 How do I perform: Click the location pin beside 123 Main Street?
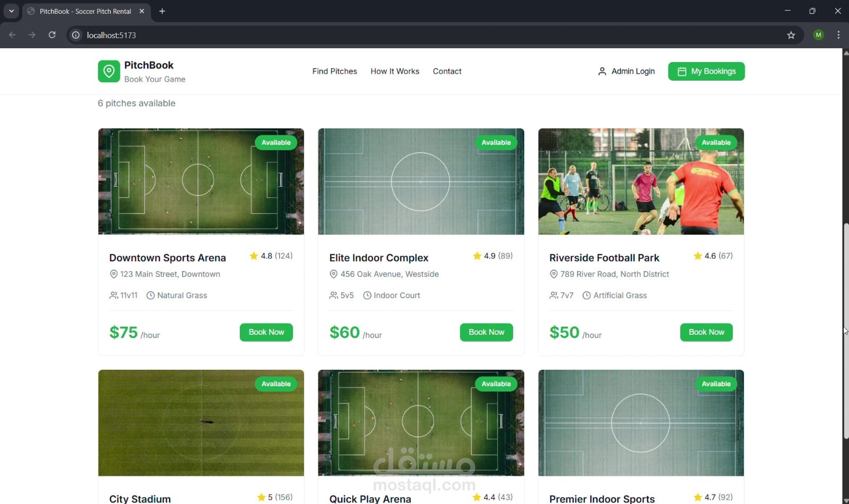[x=114, y=274]
